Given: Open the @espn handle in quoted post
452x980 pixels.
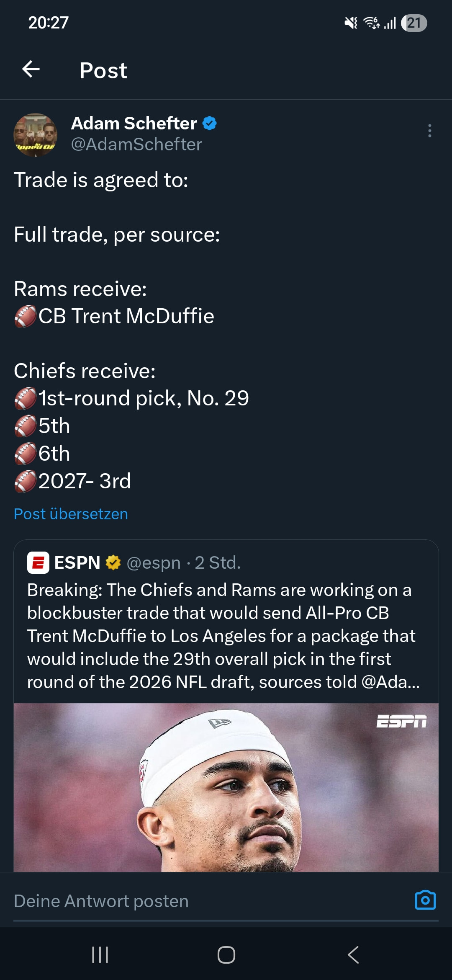Looking at the screenshot, I should click(154, 563).
